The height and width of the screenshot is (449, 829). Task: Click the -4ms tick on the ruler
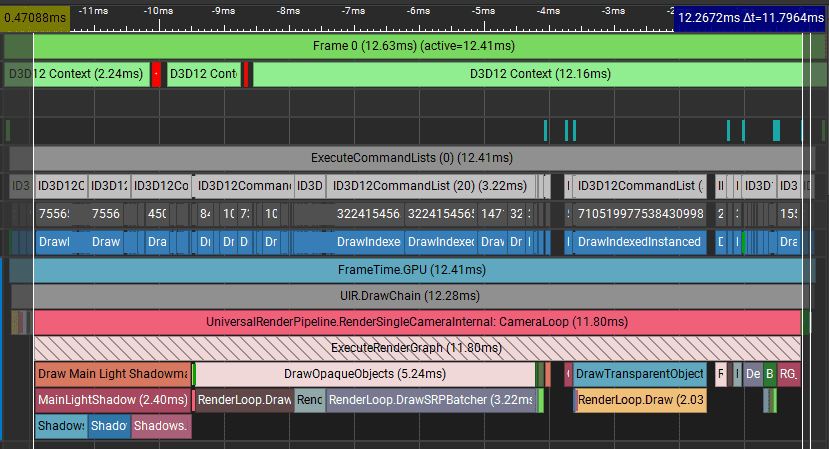coord(548,11)
